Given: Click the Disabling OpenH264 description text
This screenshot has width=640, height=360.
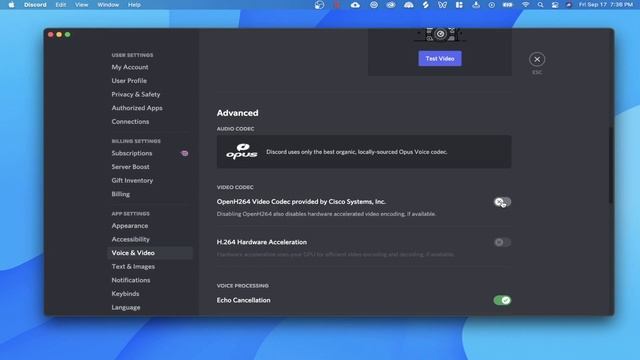Looking at the screenshot, I should (x=326, y=214).
